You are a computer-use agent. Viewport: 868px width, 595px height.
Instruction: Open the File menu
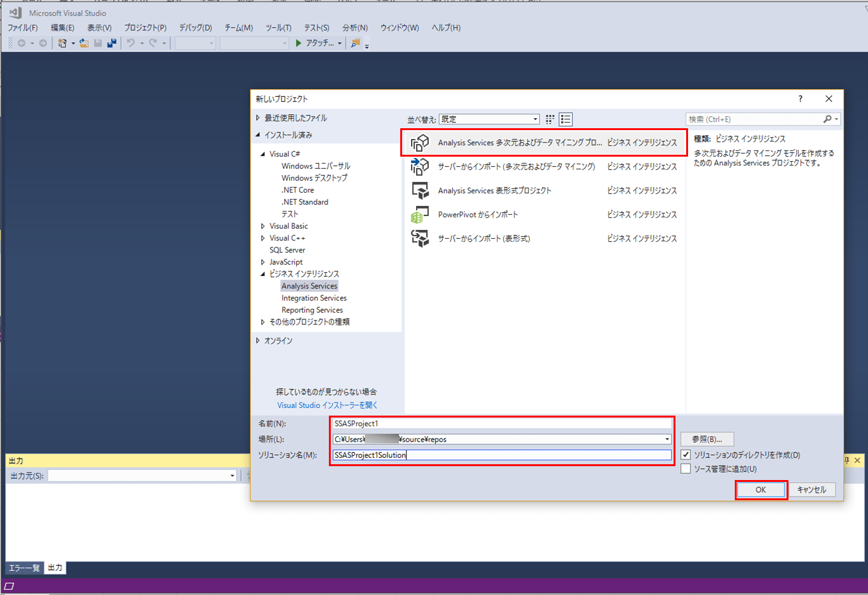coord(23,28)
